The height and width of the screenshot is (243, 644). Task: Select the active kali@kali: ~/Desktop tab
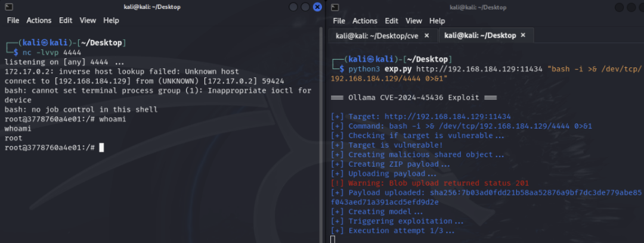point(481,35)
